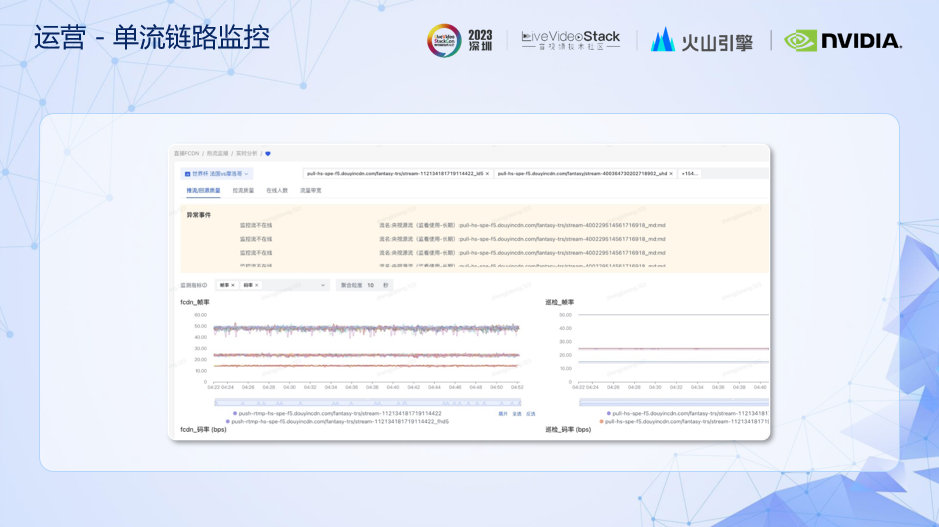
Task: Open the 世界杯 法国vs摩洛哥 dropdown
Action: point(216,173)
